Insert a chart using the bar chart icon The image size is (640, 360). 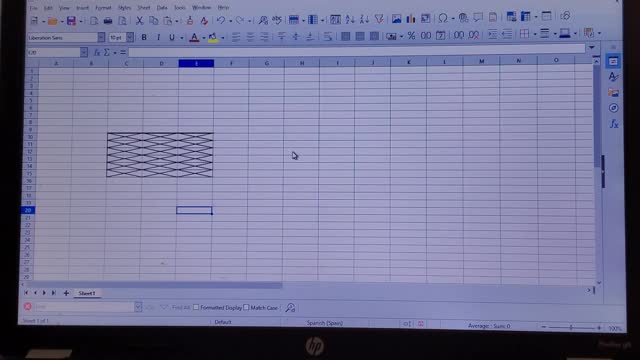[x=411, y=18]
